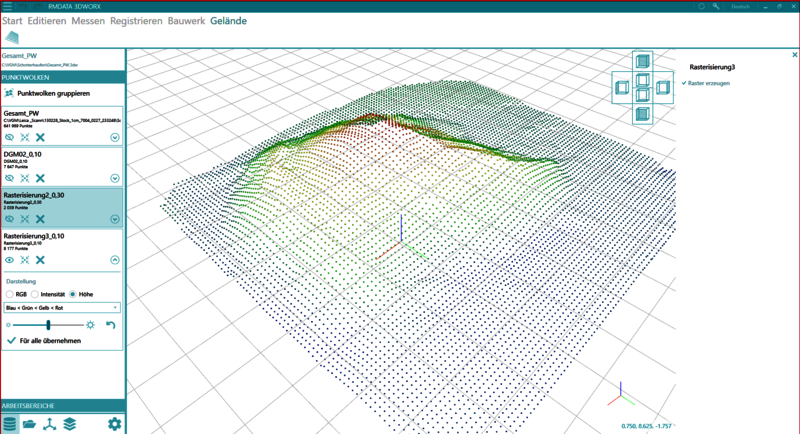Click the Rasterisierung3 panel heading
This screenshot has height=434, width=800.
[x=712, y=67]
